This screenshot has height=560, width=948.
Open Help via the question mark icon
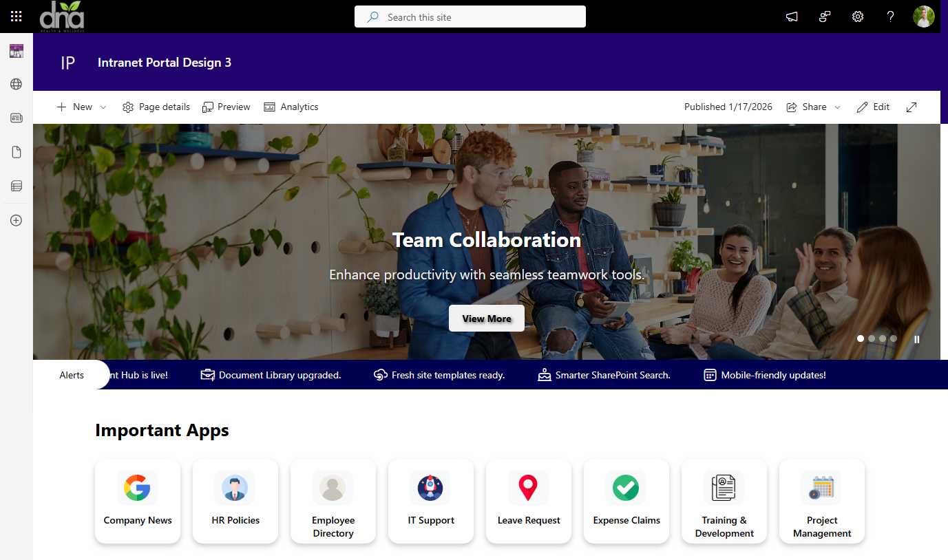(x=890, y=16)
